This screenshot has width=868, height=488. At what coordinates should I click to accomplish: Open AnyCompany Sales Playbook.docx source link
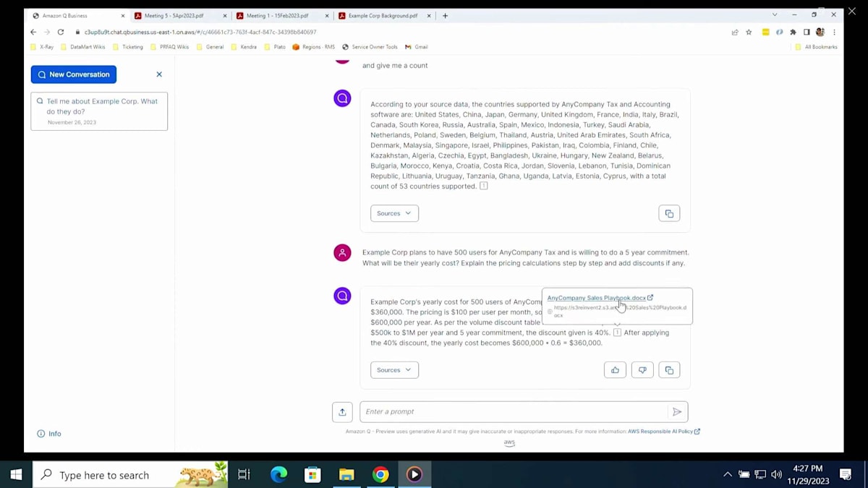pos(600,298)
